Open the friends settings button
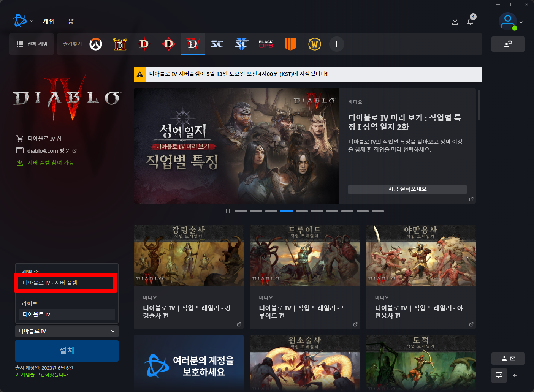534x392 pixels. tap(508, 44)
